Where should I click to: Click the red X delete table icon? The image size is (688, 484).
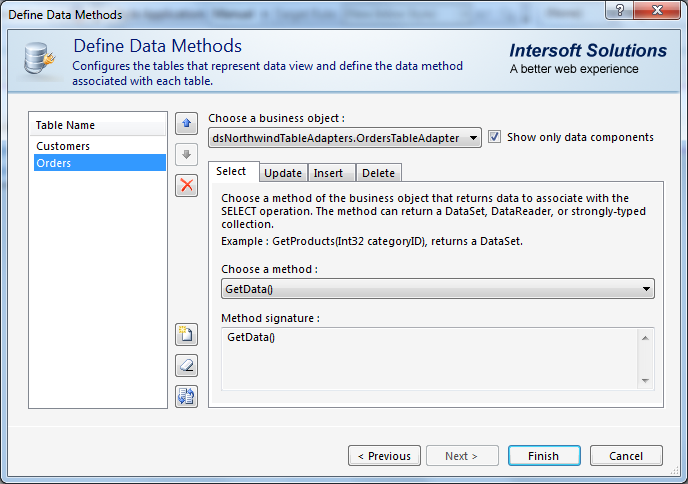tap(186, 185)
